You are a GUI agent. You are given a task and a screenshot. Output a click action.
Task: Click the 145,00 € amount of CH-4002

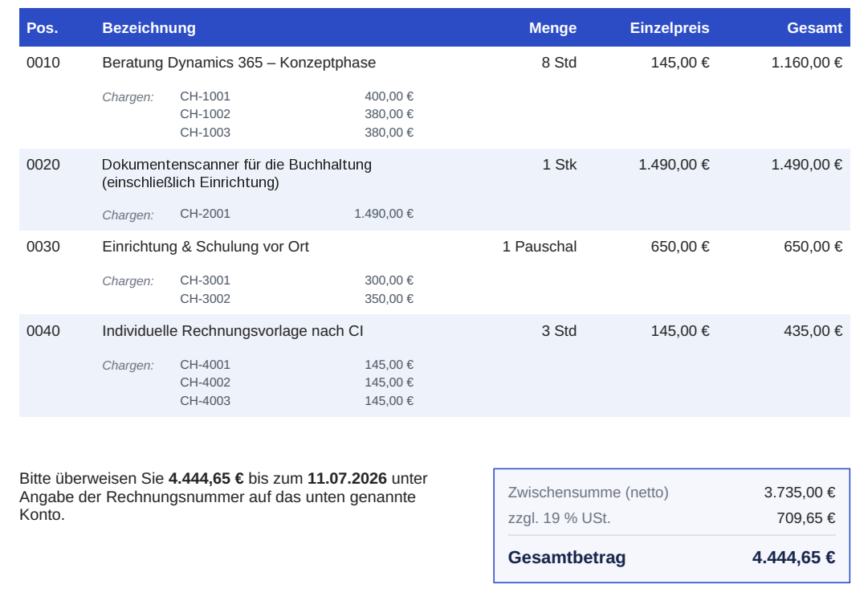[x=389, y=382]
